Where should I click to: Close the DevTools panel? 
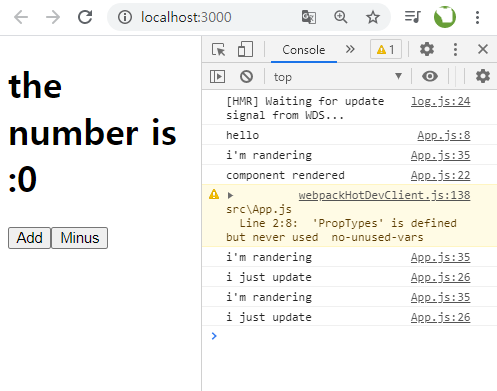(x=483, y=49)
